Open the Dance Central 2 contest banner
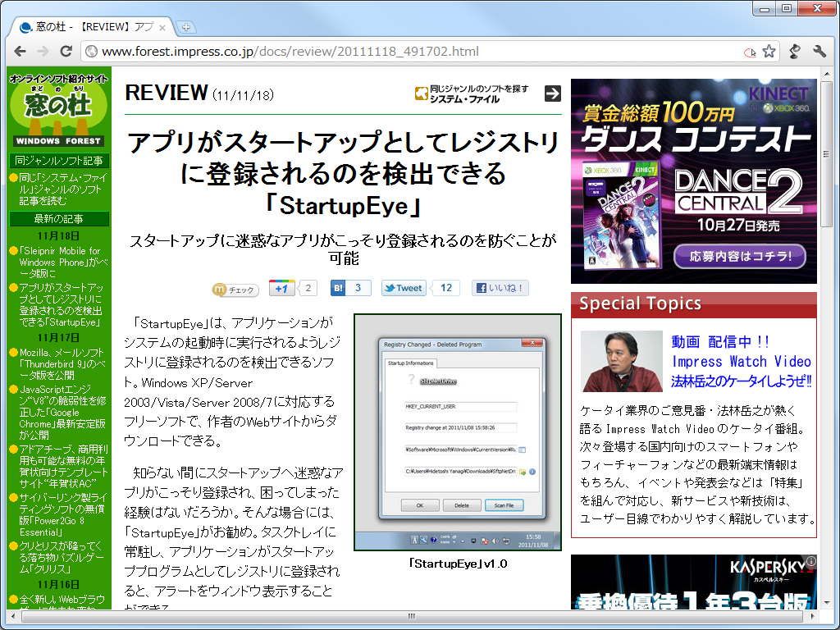The width and height of the screenshot is (840, 630). pyautogui.click(x=694, y=181)
